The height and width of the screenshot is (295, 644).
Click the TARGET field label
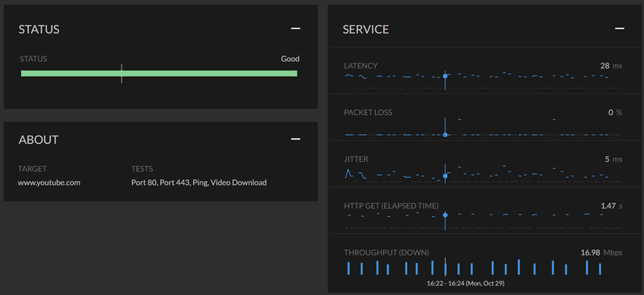coord(32,169)
